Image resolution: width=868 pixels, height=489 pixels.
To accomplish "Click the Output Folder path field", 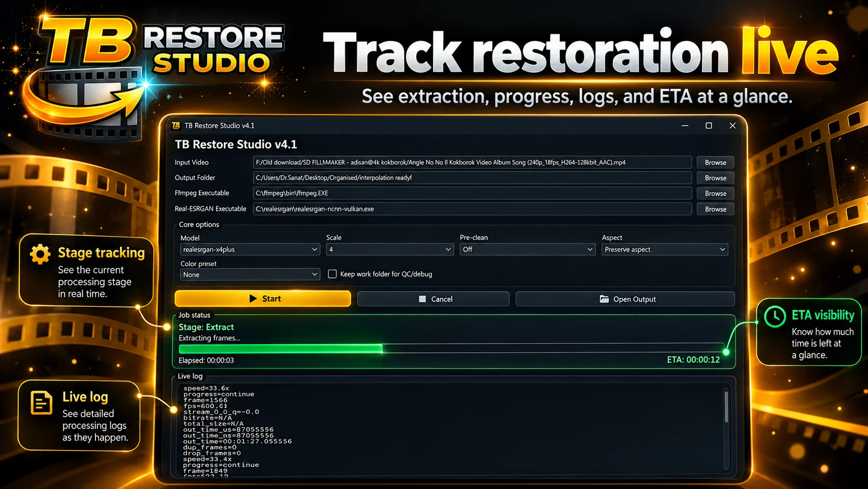I will tap(472, 178).
